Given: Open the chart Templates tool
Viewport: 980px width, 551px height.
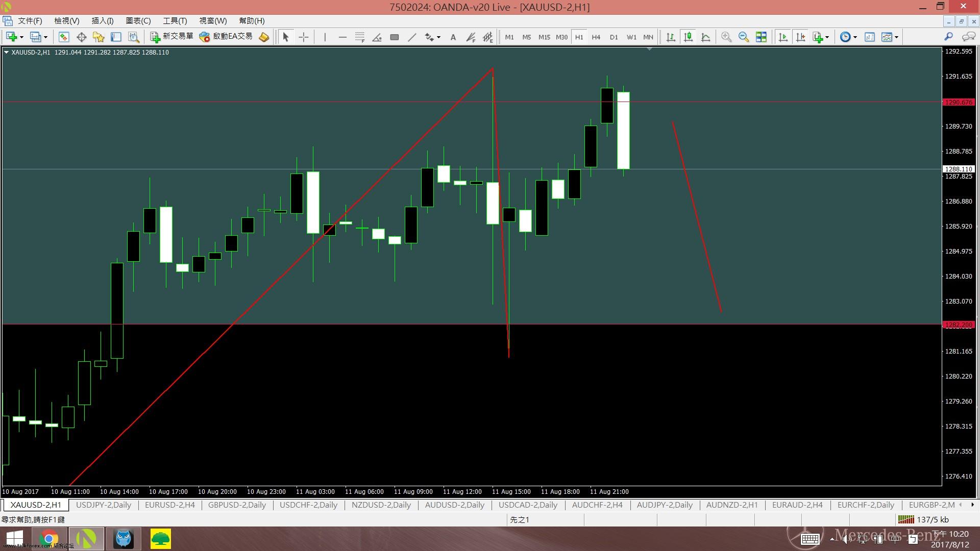Looking at the screenshot, I should coord(887,37).
